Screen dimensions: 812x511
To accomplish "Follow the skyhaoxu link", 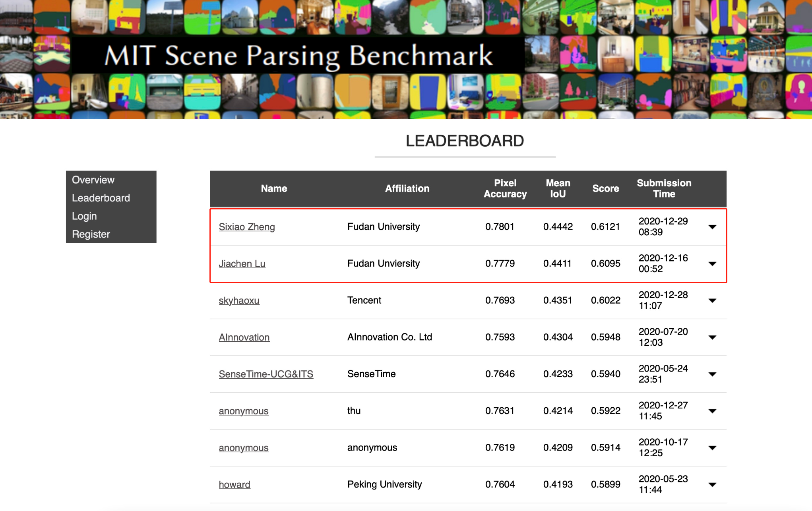I will pos(239,300).
